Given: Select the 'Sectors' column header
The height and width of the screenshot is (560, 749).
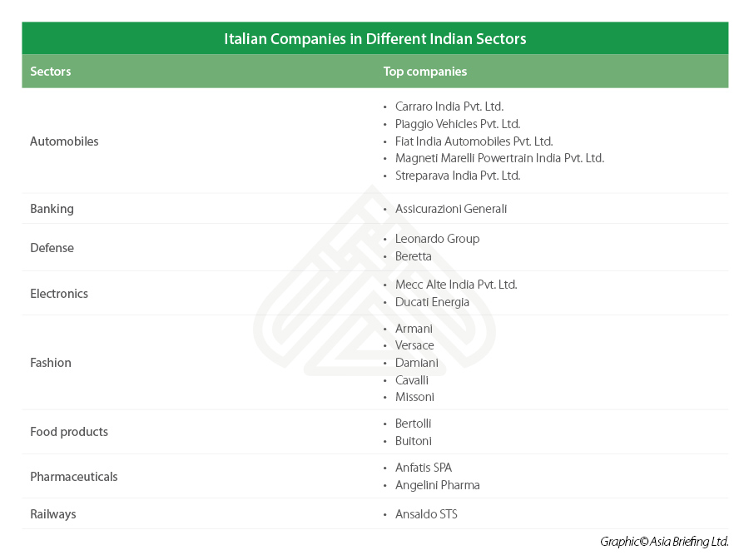Looking at the screenshot, I should pyautogui.click(x=51, y=72).
